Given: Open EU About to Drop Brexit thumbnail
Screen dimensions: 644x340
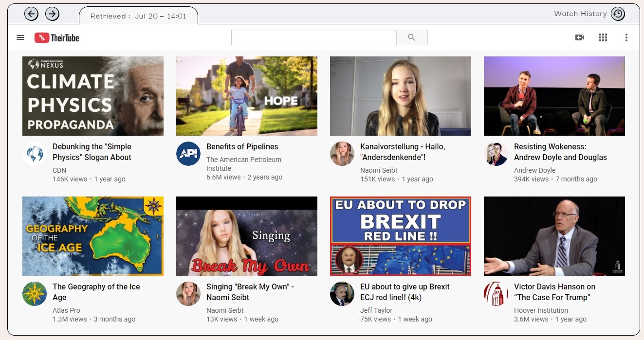Looking at the screenshot, I should [401, 236].
